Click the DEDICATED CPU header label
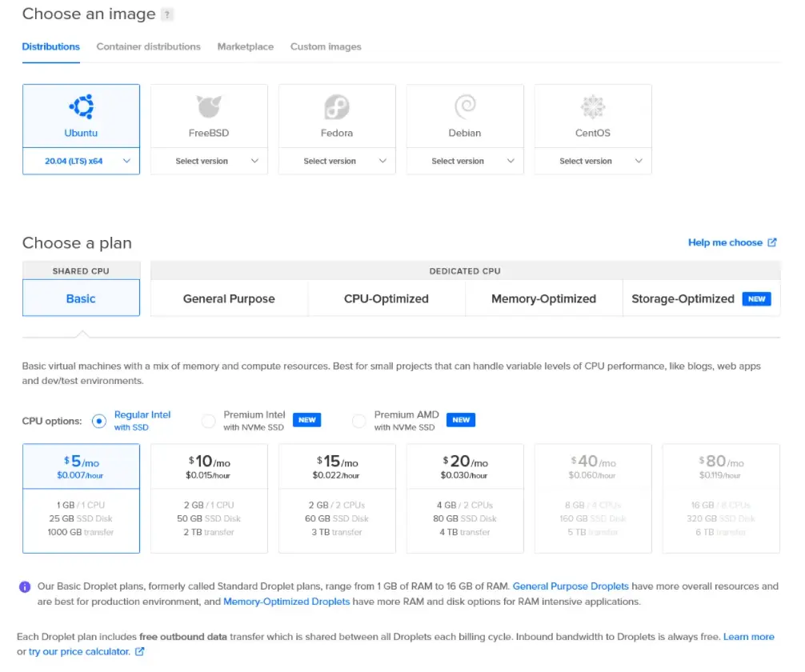805x672 pixels. [x=465, y=271]
